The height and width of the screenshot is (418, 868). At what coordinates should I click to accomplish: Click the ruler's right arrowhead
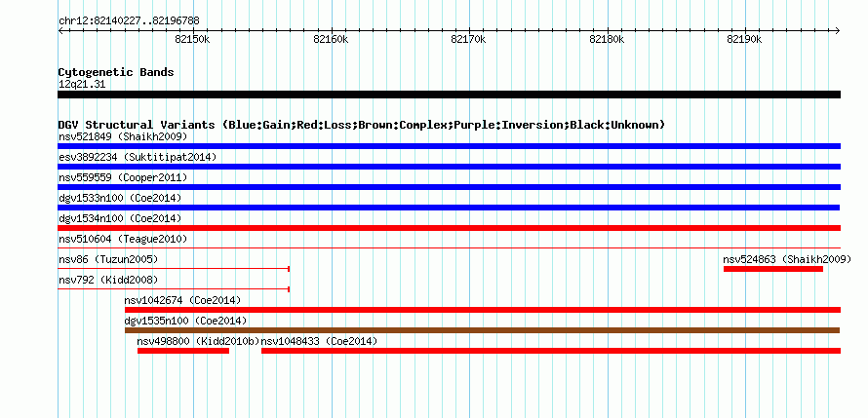point(838,30)
